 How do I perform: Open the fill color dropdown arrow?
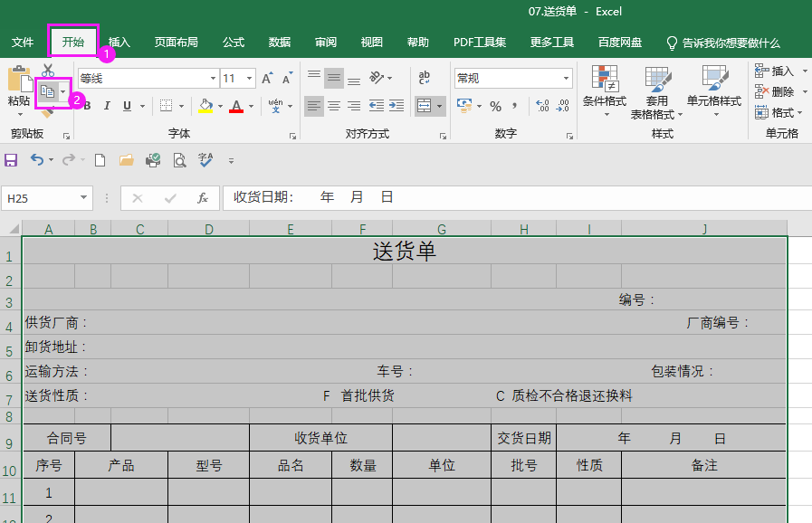pyautogui.click(x=222, y=108)
